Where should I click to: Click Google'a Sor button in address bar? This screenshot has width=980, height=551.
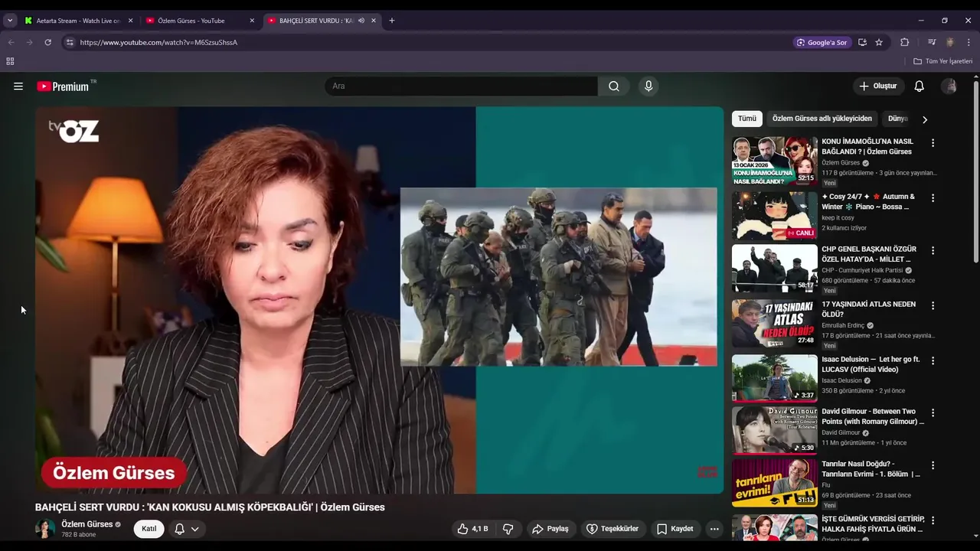822,42
